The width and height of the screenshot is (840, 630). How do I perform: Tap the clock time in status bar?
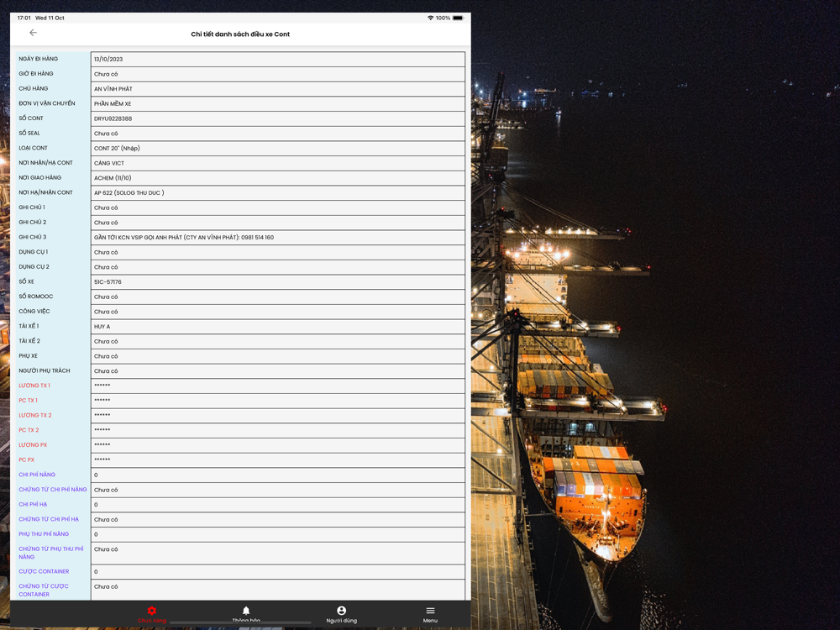pyautogui.click(x=24, y=18)
